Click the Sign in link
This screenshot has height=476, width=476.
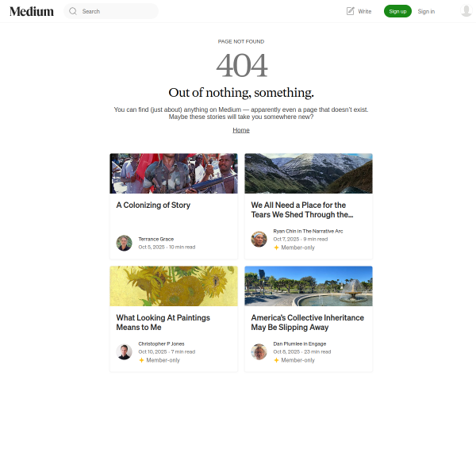point(426,12)
